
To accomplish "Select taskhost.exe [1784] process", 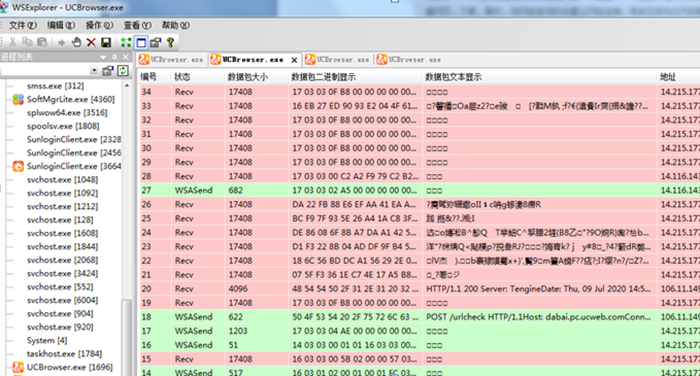I will coord(64,354).
